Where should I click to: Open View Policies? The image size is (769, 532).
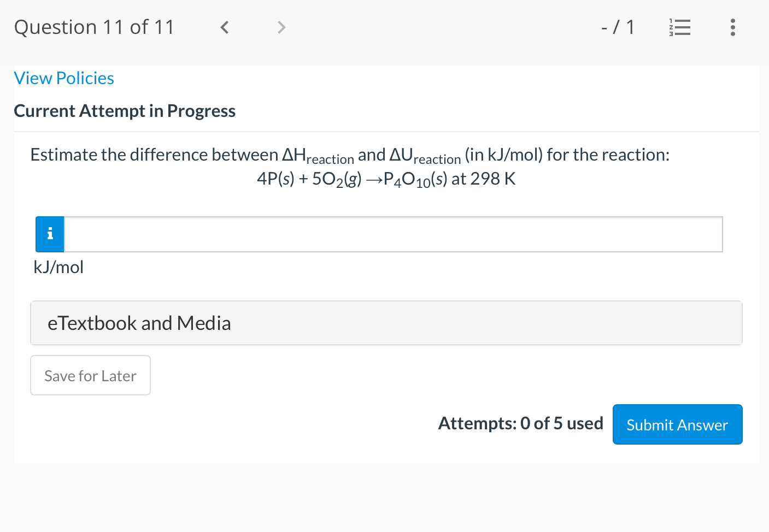pos(64,78)
